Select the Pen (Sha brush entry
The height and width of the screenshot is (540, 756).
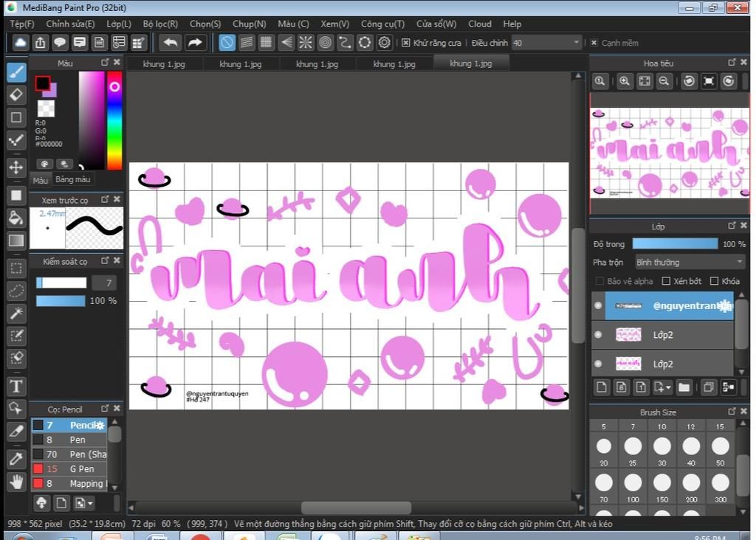point(69,454)
